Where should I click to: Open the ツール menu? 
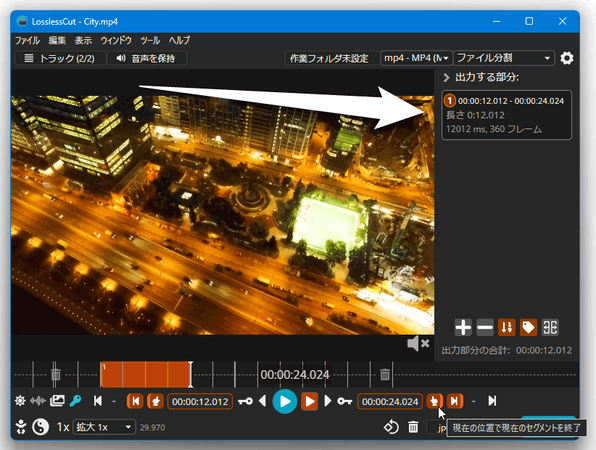[150, 40]
